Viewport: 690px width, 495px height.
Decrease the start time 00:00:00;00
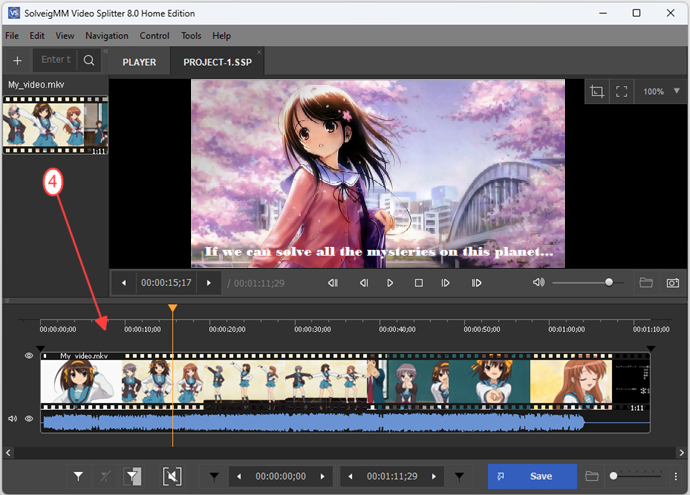pos(239,476)
